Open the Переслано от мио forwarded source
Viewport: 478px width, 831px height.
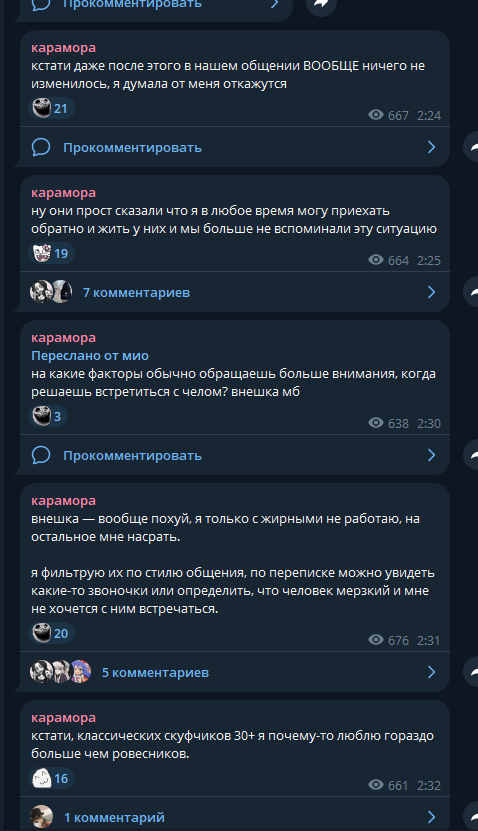(x=90, y=356)
